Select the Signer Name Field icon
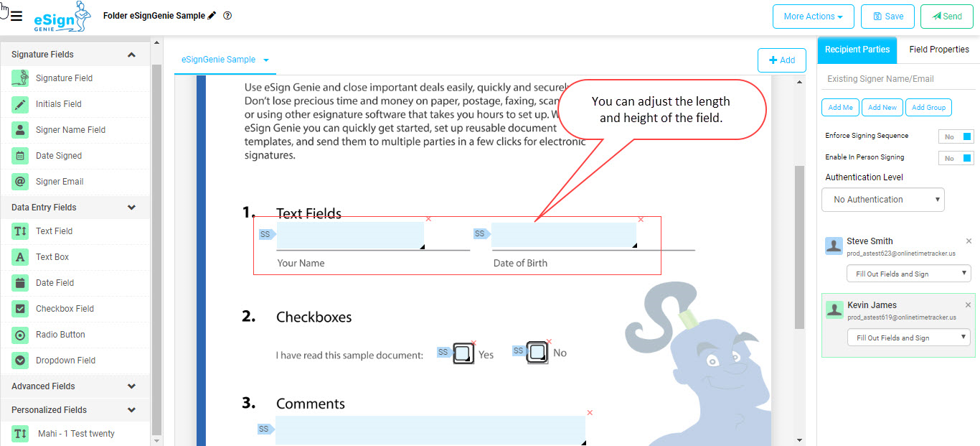This screenshot has width=980, height=446. [x=20, y=130]
